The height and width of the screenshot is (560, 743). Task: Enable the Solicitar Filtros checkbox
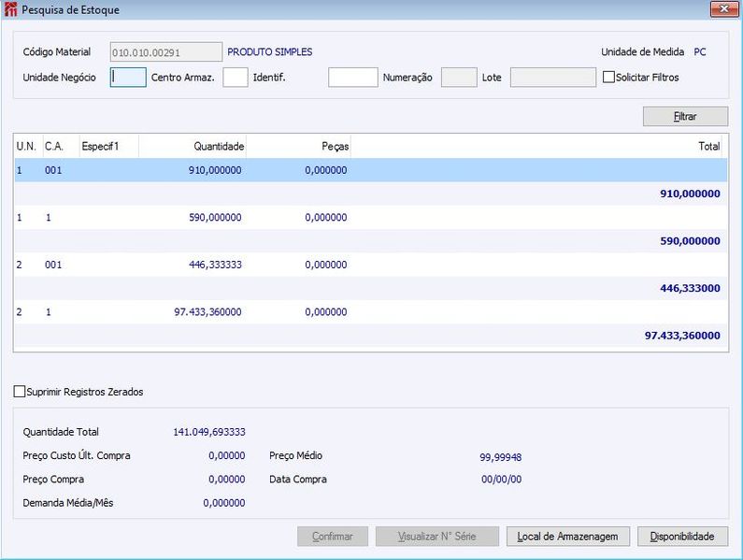(x=609, y=78)
